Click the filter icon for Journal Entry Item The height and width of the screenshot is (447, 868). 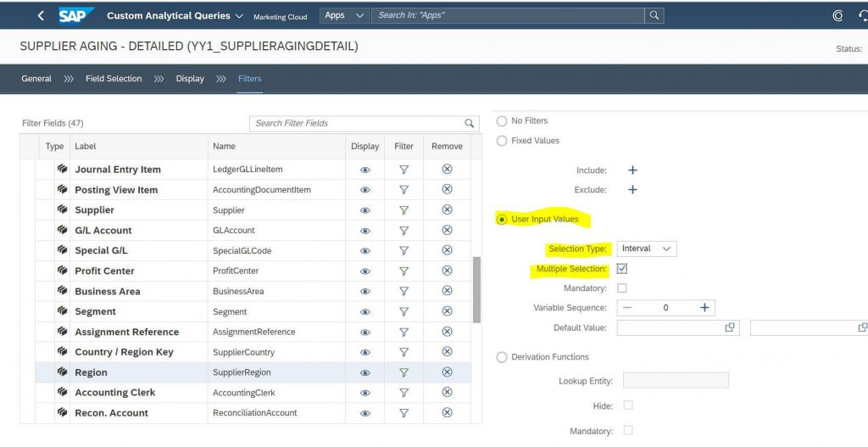pyautogui.click(x=404, y=170)
